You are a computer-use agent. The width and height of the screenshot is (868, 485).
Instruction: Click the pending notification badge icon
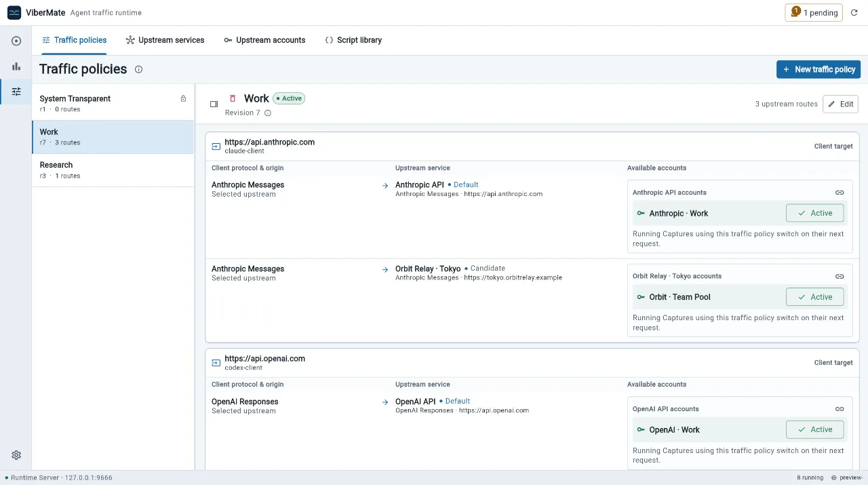pos(795,12)
